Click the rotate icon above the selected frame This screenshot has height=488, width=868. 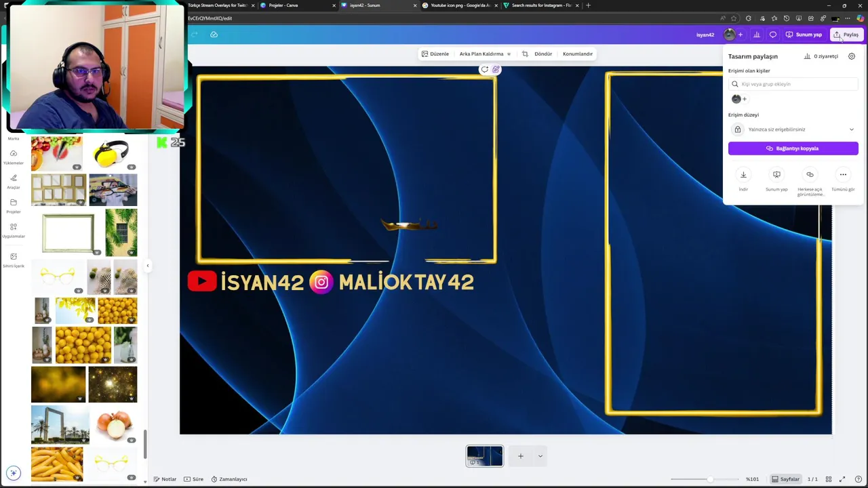click(x=484, y=69)
